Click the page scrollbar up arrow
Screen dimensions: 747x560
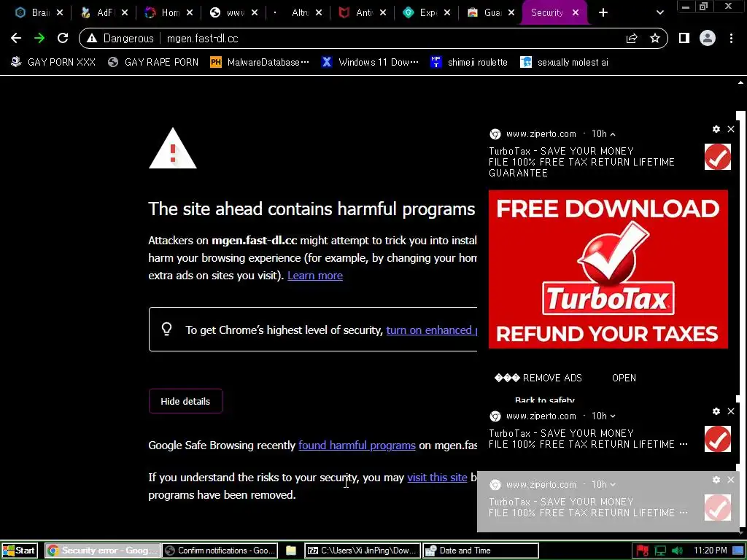[741, 82]
